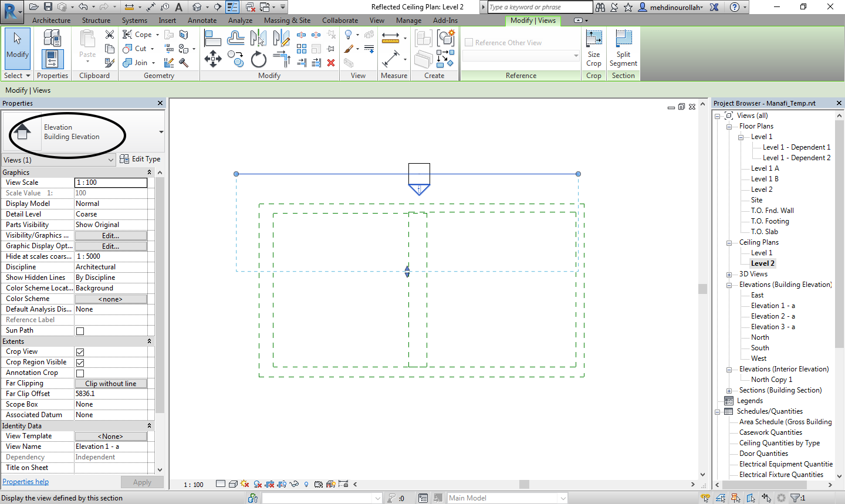The height and width of the screenshot is (504, 845).
Task: Select the Move tool in Modify panel
Action: (212, 59)
